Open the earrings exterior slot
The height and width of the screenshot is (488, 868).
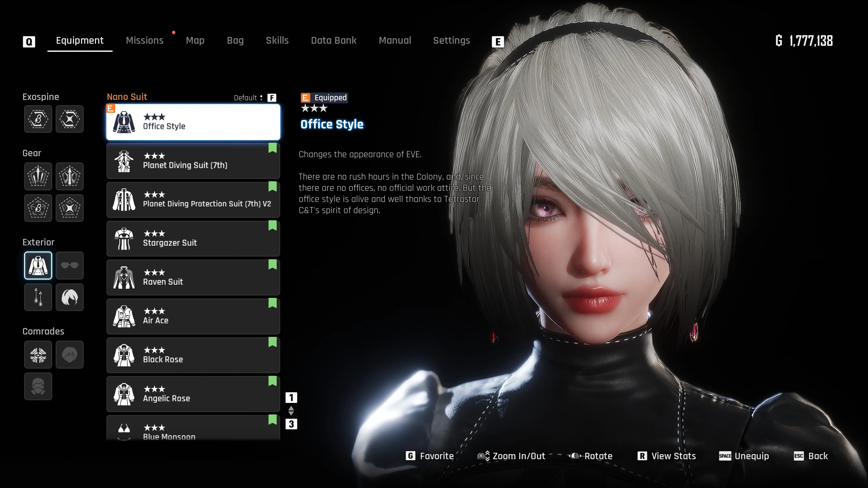[38, 297]
